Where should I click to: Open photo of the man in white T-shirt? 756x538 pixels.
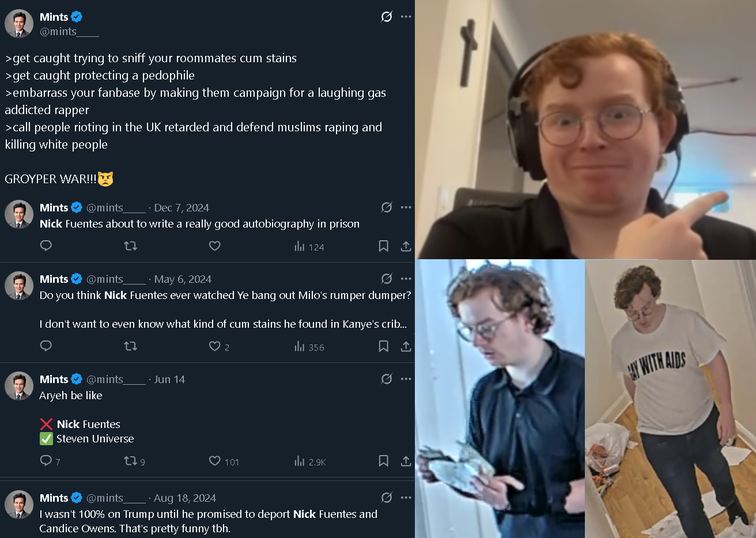click(x=670, y=399)
